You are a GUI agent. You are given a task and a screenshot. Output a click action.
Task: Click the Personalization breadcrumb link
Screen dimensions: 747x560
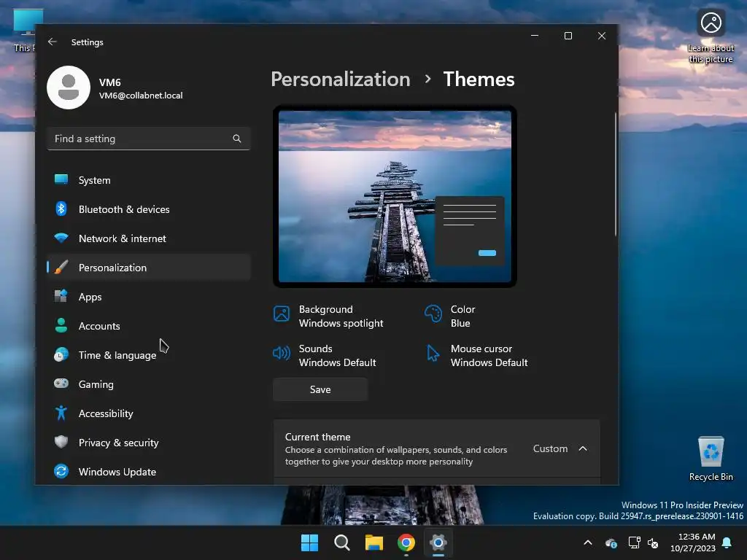point(341,79)
